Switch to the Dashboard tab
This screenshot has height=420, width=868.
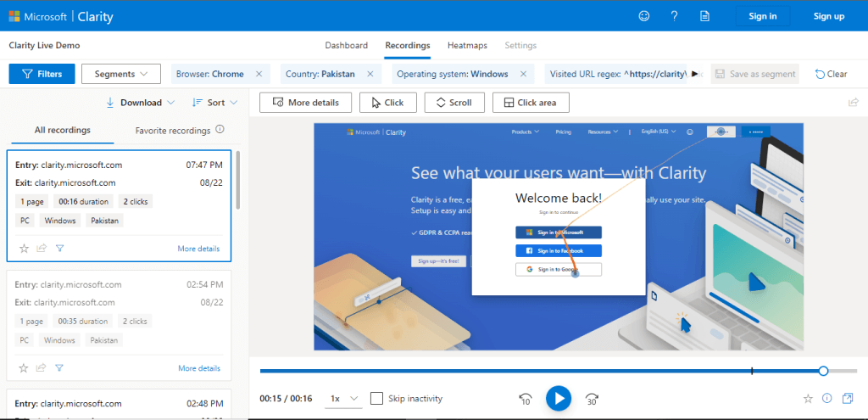pos(346,46)
